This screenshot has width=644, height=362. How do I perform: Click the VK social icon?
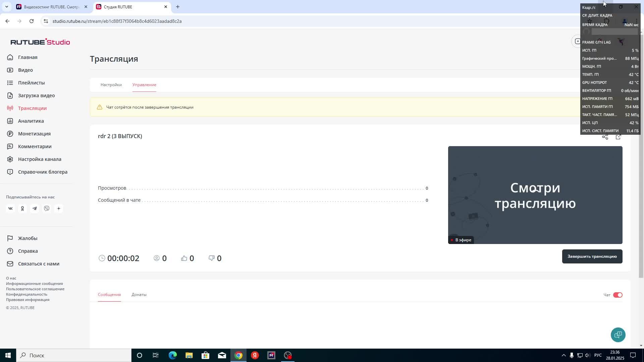click(10, 208)
